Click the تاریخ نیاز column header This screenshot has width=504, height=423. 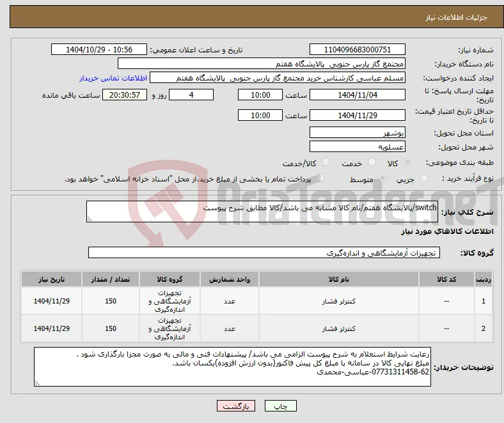[51, 279]
